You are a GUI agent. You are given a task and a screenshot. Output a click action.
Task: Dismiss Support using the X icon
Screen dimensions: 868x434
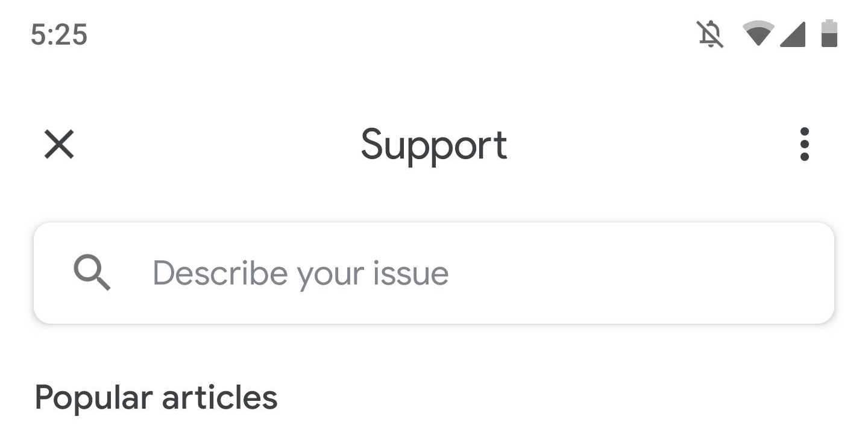[59, 145]
